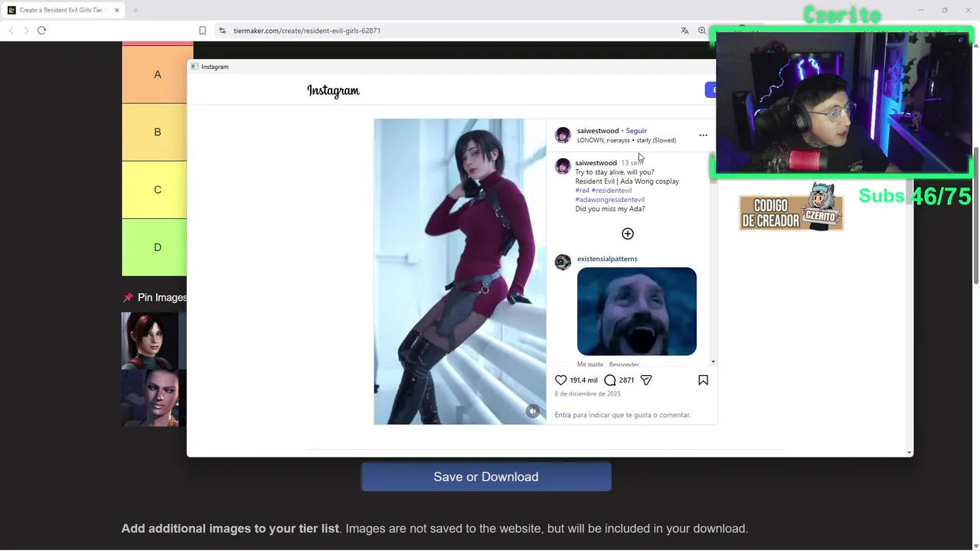The height and width of the screenshot is (551, 980).
Task: Open a new browser tab
Action: (136, 10)
